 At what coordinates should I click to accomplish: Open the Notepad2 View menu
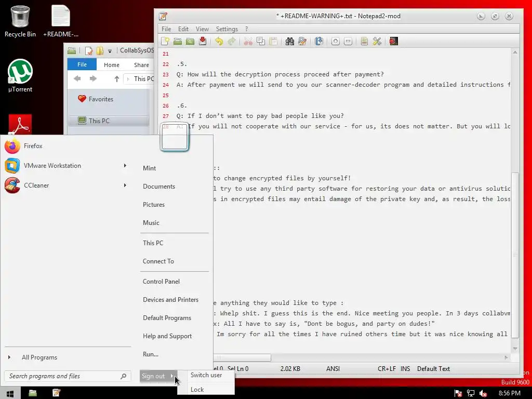[x=202, y=29]
